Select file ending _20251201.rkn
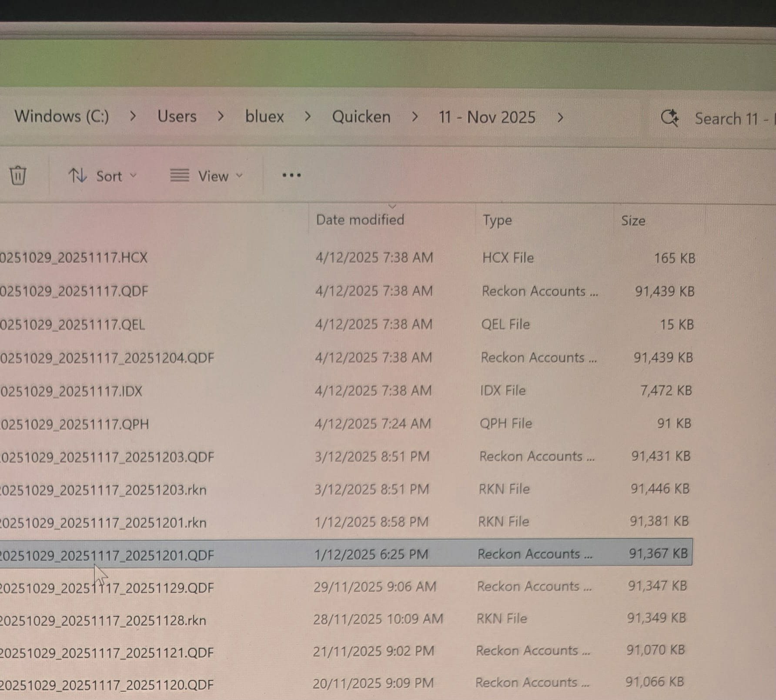The height and width of the screenshot is (700, 776). [103, 523]
